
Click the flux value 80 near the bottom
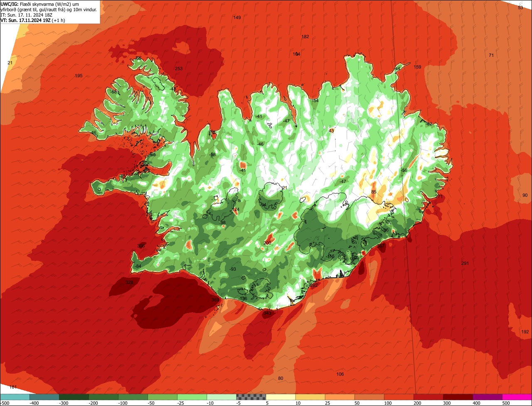tap(281, 378)
